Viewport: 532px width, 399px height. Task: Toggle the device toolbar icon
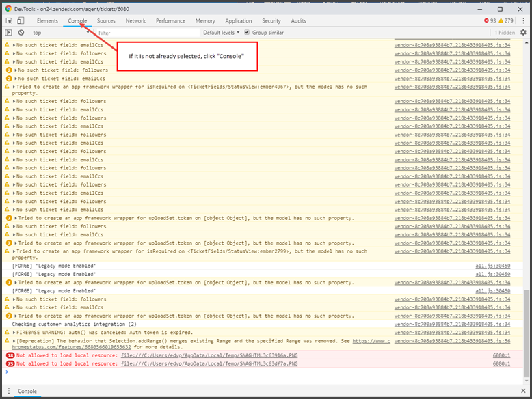point(21,21)
